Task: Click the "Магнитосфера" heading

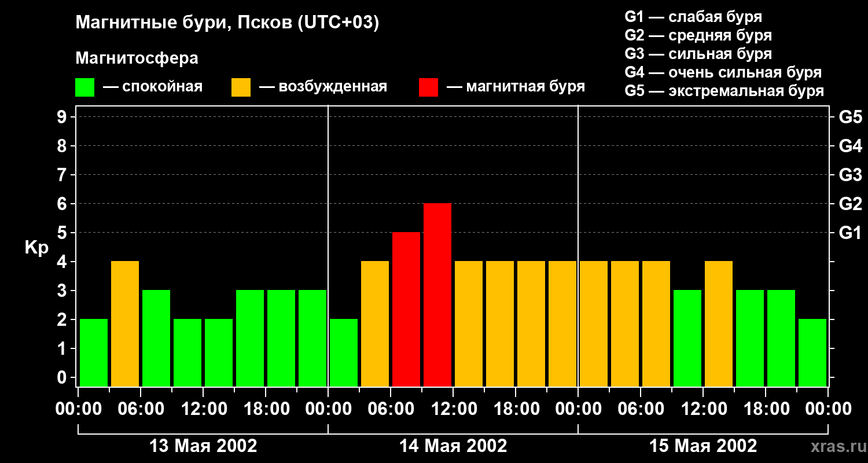Action: pos(137,58)
